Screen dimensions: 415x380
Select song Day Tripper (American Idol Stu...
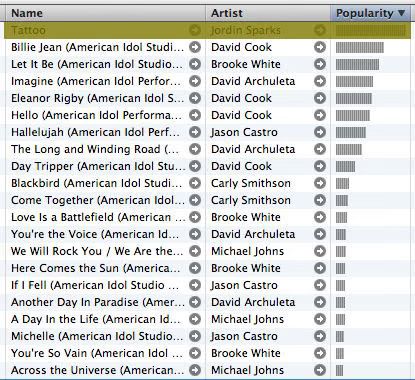[x=98, y=166]
